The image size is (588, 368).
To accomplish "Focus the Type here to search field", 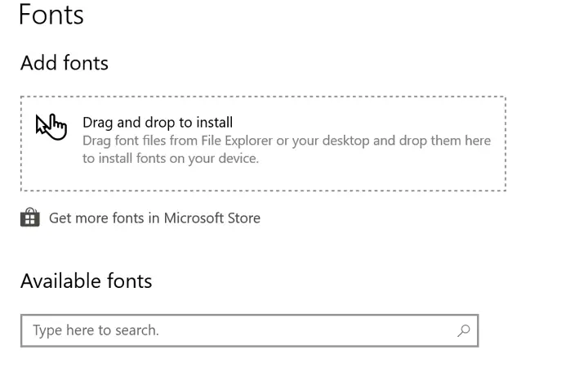I will [250, 330].
